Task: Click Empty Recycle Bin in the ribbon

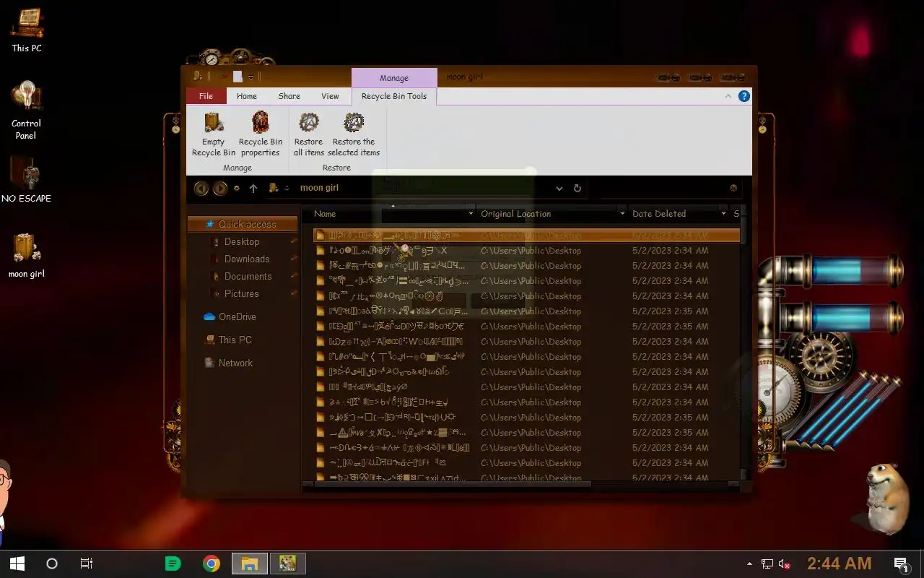Action: [x=213, y=134]
